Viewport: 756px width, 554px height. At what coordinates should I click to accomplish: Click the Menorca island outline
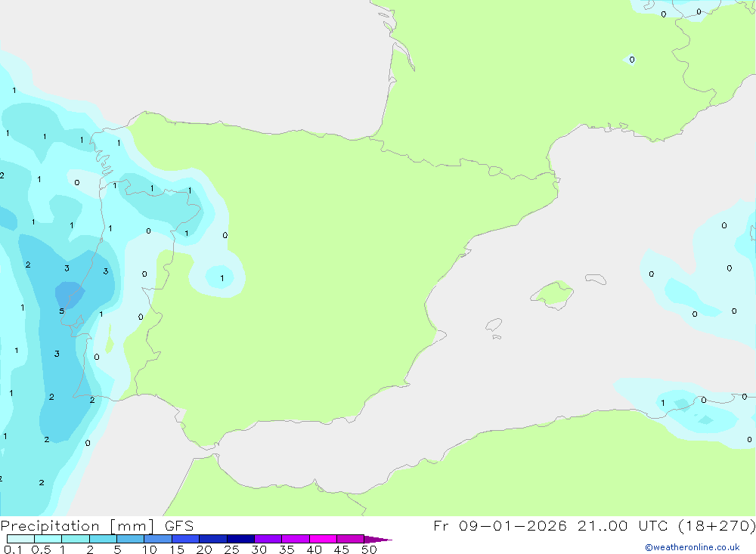tap(596, 280)
